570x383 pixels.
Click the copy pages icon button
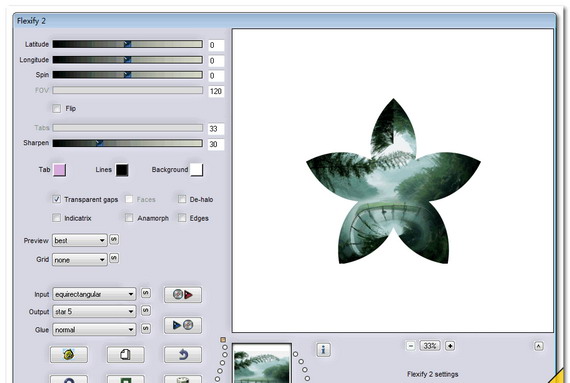(125, 354)
